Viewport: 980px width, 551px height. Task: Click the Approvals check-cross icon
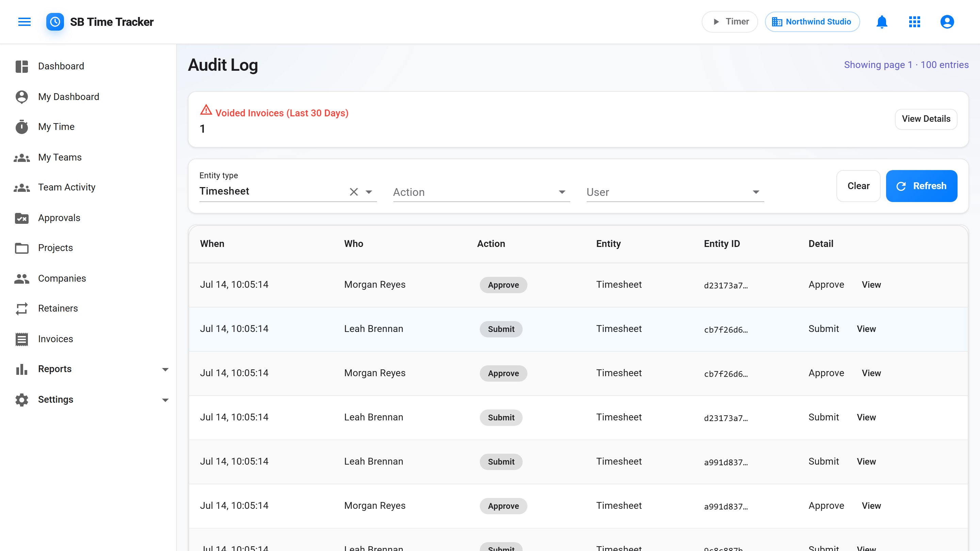pyautogui.click(x=22, y=218)
